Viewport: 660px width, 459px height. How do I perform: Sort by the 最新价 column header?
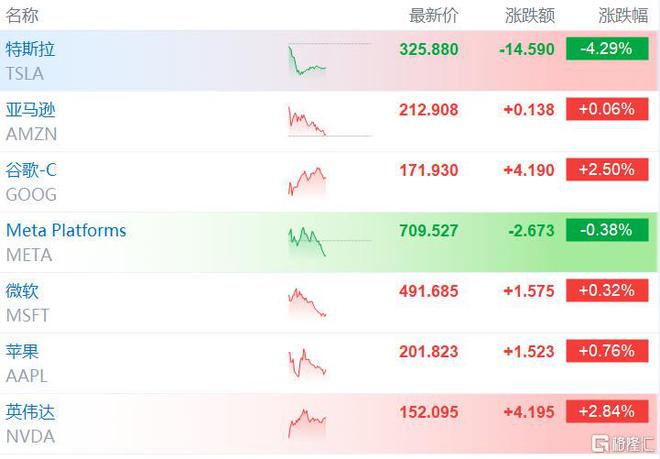point(434,16)
